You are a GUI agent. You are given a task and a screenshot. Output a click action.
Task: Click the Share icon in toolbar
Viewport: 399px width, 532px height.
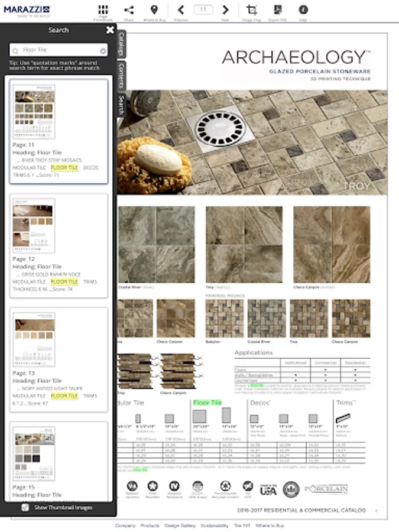pyautogui.click(x=129, y=9)
